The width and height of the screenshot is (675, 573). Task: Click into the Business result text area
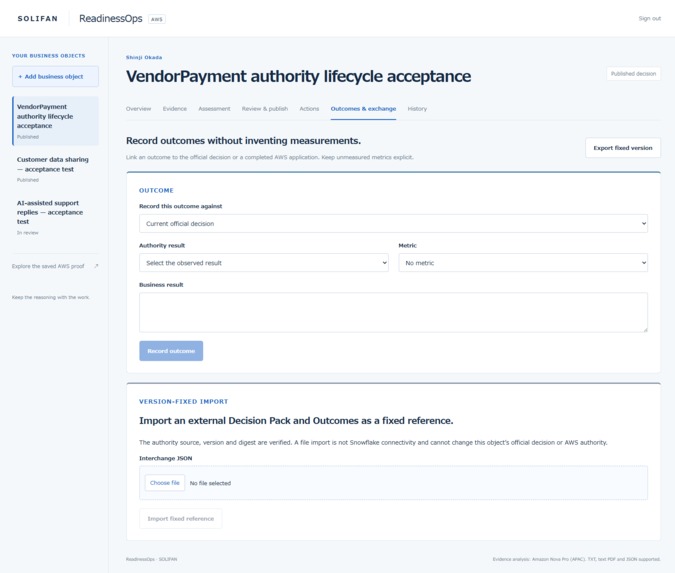pyautogui.click(x=393, y=313)
